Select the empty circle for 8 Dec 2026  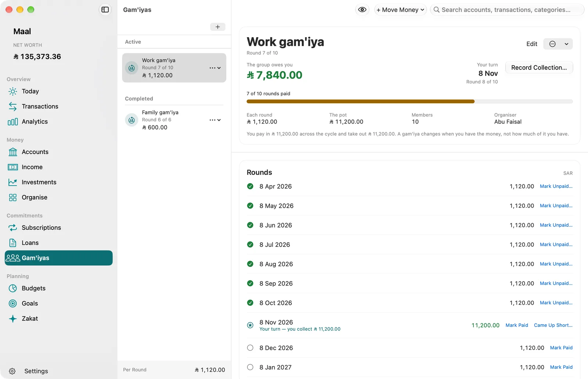(x=250, y=348)
